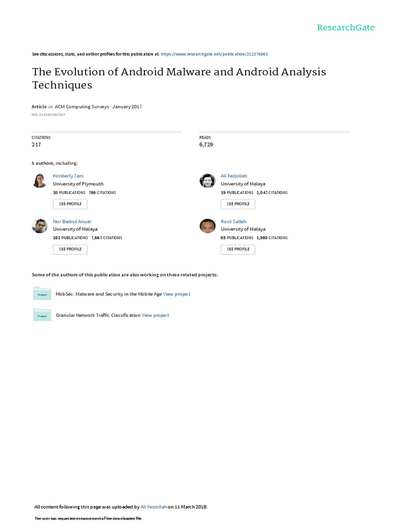Click the article title heading

(x=179, y=78)
